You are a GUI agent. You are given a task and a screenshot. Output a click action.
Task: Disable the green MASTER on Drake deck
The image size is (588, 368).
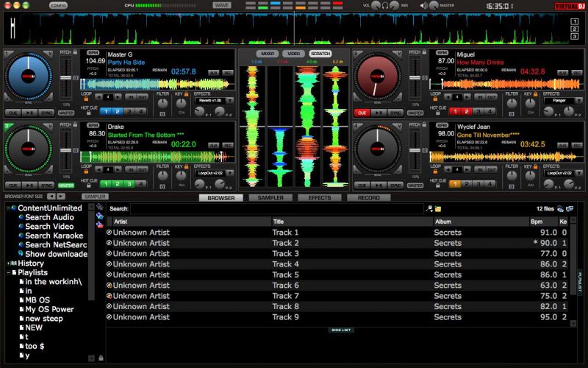[66, 185]
